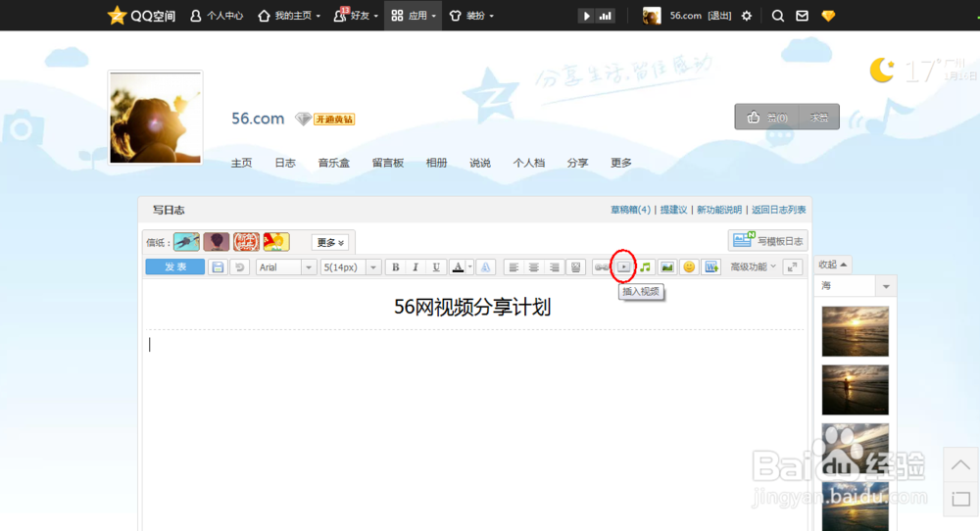
Task: Click 返回日志列表 to return to list
Action: coord(778,210)
